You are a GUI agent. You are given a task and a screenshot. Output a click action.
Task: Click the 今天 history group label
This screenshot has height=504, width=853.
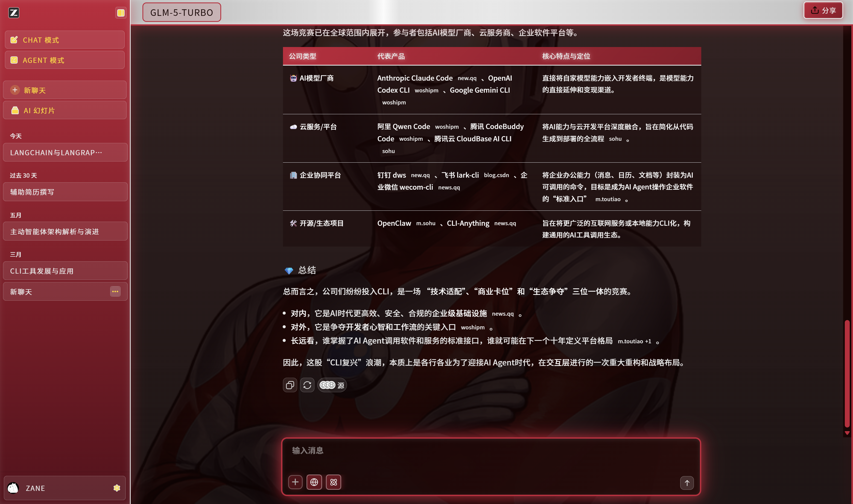(x=16, y=136)
